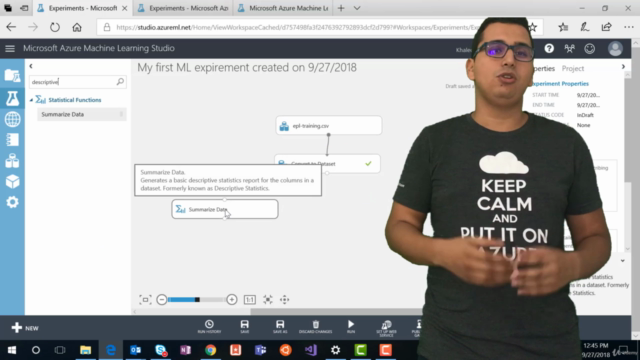640x360 pixels.
Task: Open the hamburger navigation menu
Action: (10, 49)
